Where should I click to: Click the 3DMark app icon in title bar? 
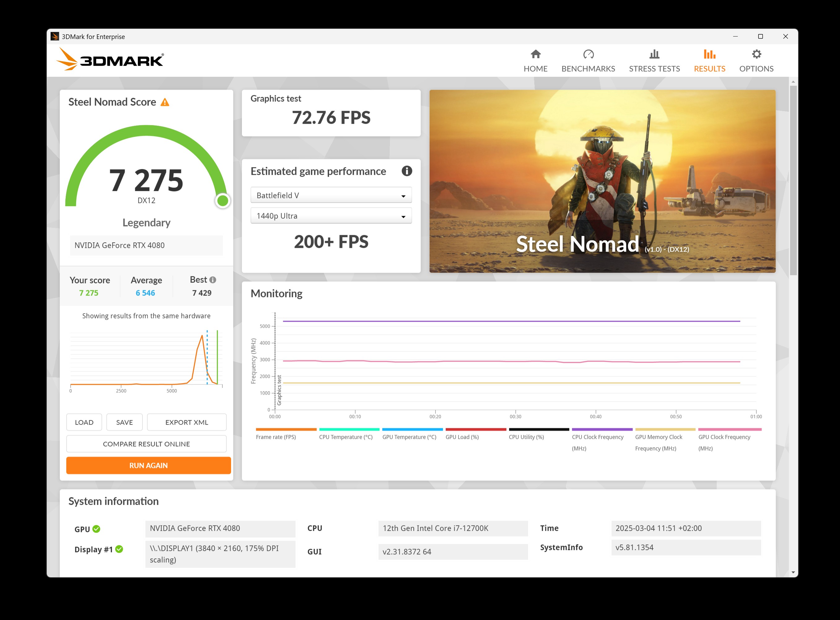click(x=55, y=37)
